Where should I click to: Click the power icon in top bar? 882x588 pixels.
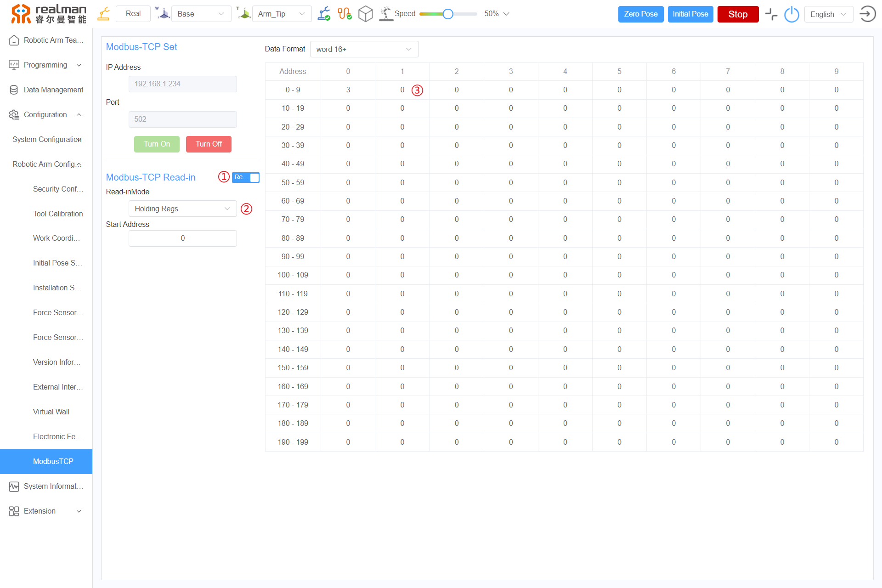pos(792,14)
